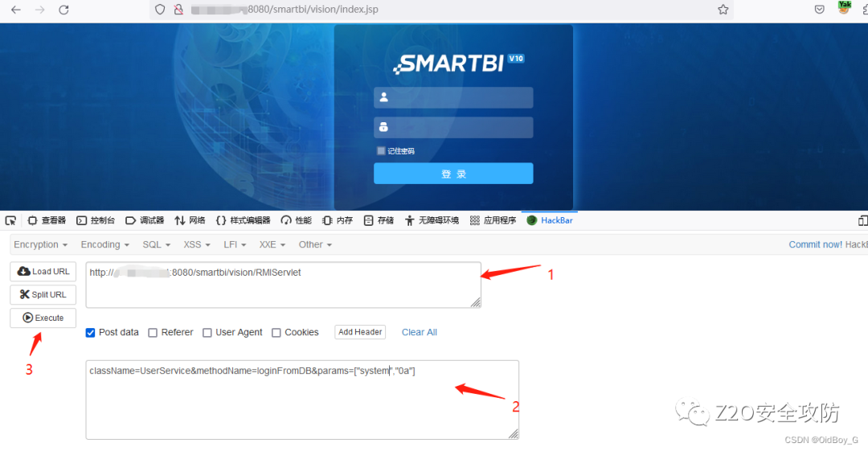Screen dimensions: 868x451
Task: Open the 网络 Network tab
Action: tap(190, 220)
